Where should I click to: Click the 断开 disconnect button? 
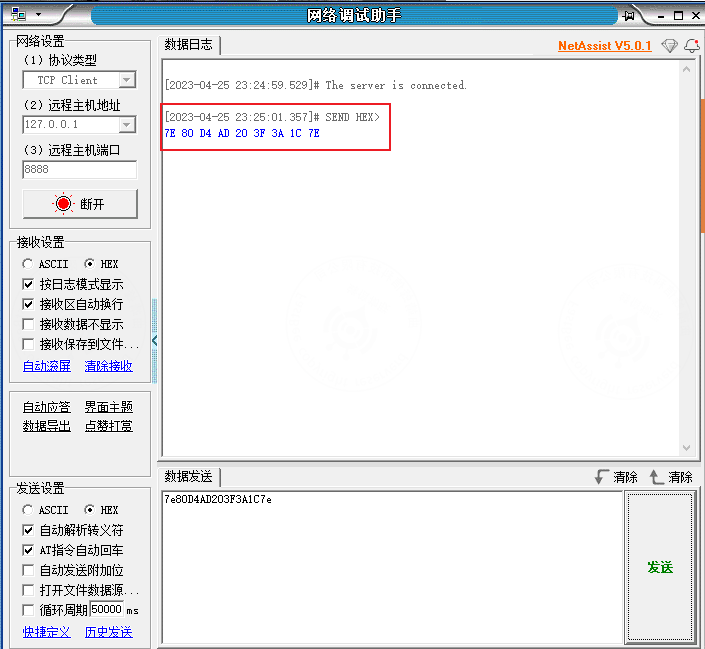pos(80,204)
